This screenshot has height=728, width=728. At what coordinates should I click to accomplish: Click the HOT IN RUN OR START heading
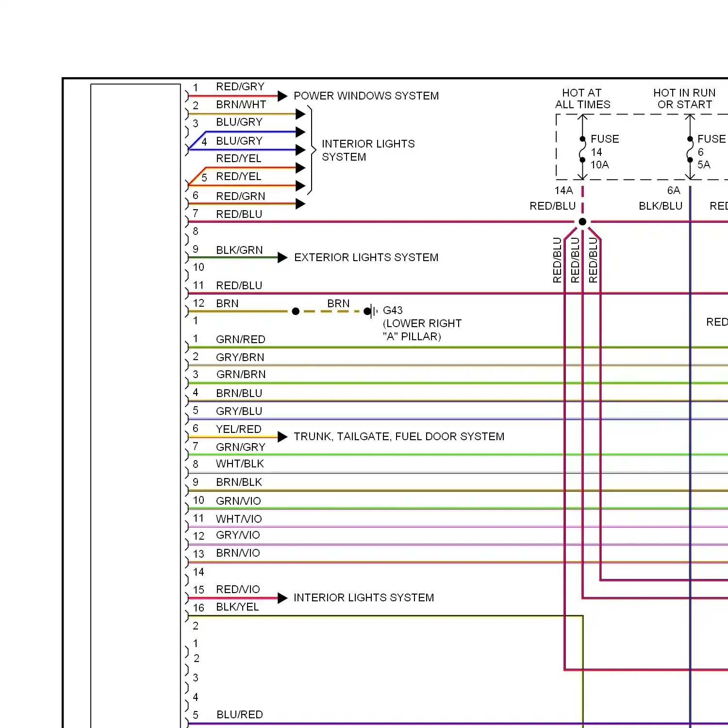[684, 99]
